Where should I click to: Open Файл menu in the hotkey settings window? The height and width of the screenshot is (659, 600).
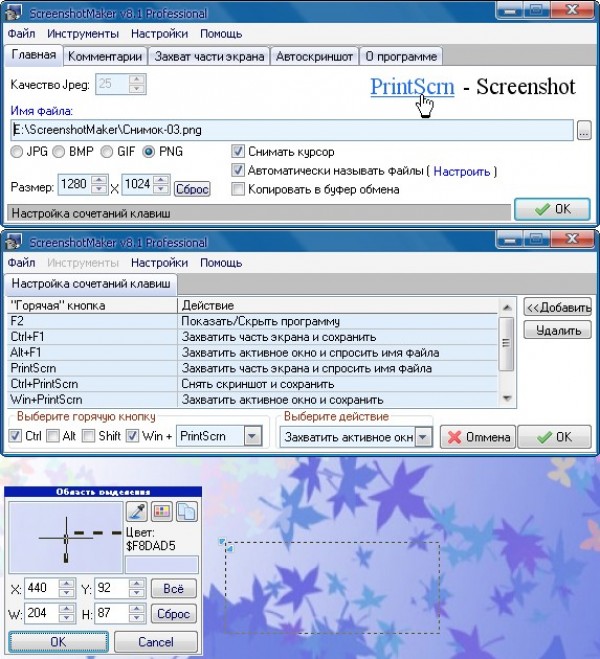pyautogui.click(x=21, y=263)
